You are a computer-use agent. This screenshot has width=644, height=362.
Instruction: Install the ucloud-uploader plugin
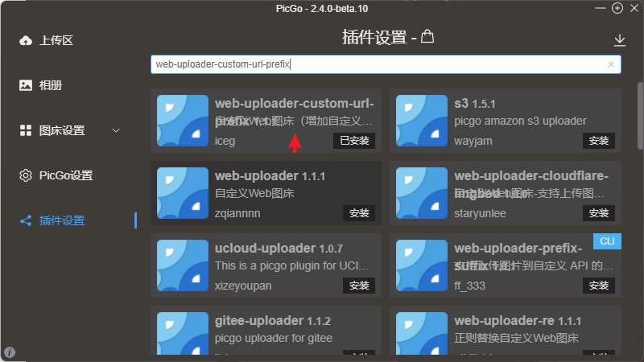[x=359, y=286]
